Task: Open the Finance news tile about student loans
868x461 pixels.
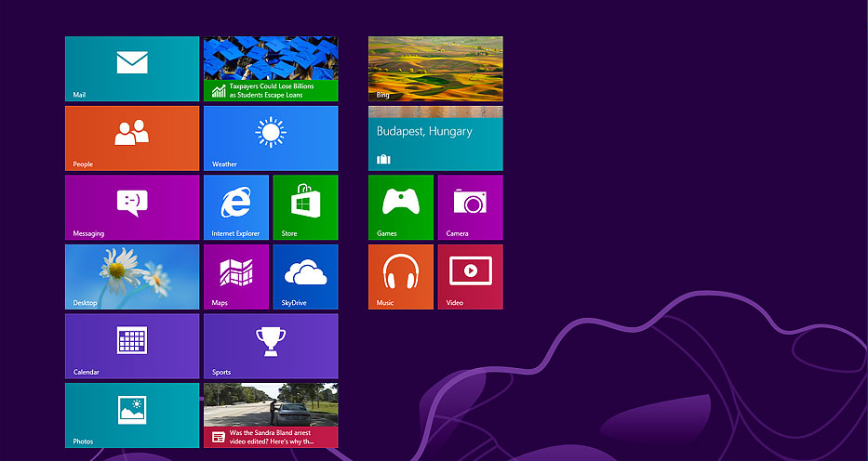Action: pos(271,69)
